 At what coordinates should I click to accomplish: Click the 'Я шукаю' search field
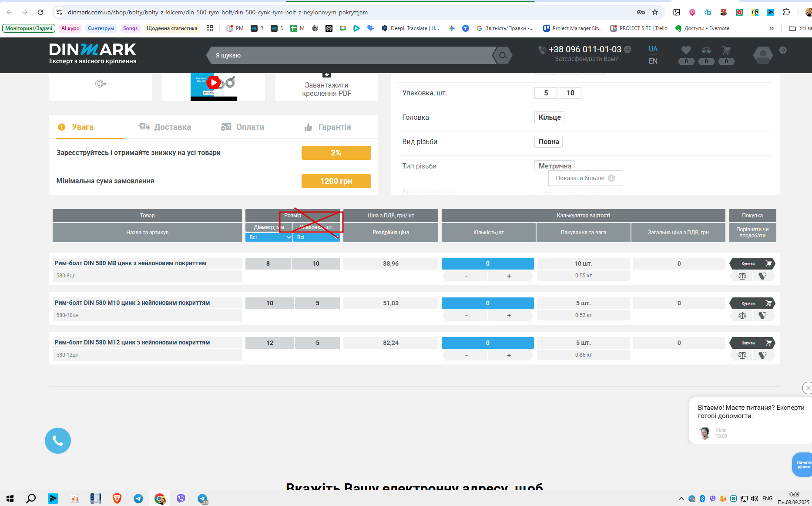(352, 55)
